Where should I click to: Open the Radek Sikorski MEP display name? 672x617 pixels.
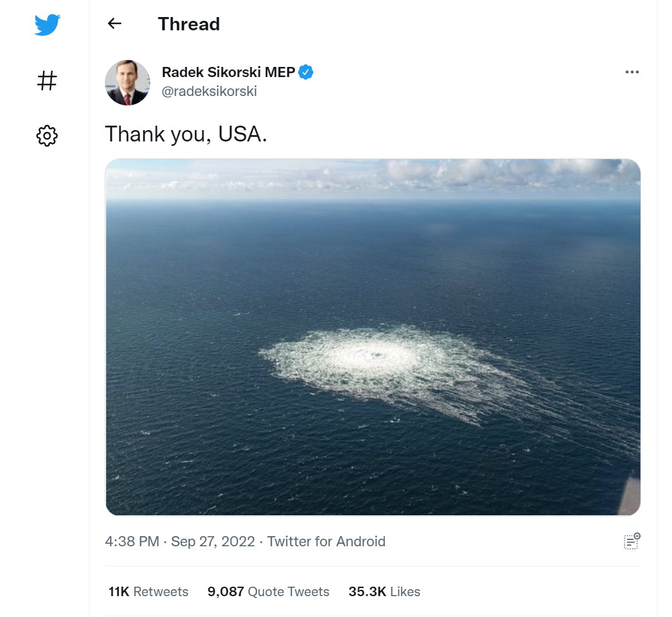coord(228,73)
